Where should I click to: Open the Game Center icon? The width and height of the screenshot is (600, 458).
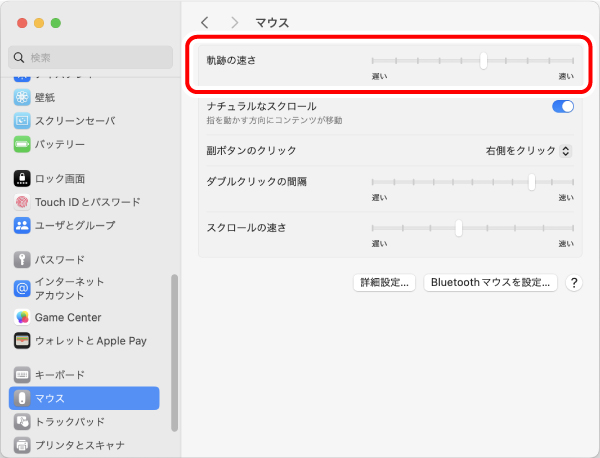22,317
